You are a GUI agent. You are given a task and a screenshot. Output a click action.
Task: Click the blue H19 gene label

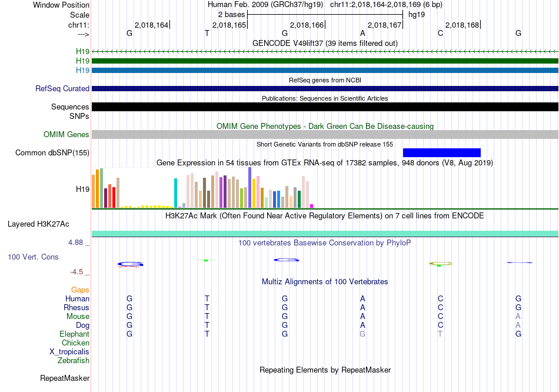point(82,70)
